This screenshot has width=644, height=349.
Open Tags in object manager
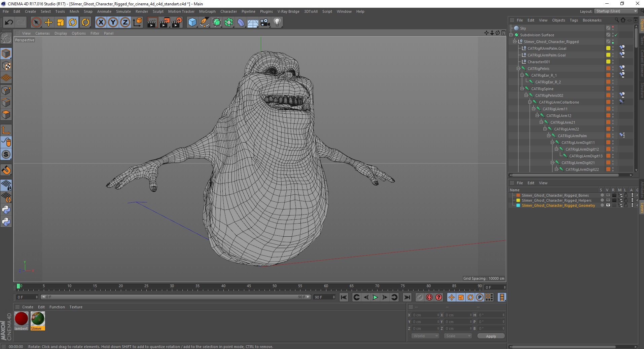[x=574, y=20]
